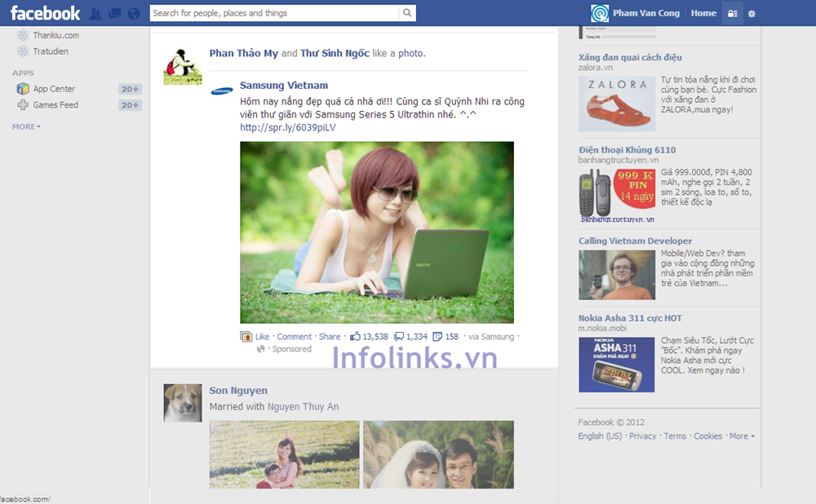The width and height of the screenshot is (816, 504).
Task: Click the English (US) language link
Action: pos(600,435)
